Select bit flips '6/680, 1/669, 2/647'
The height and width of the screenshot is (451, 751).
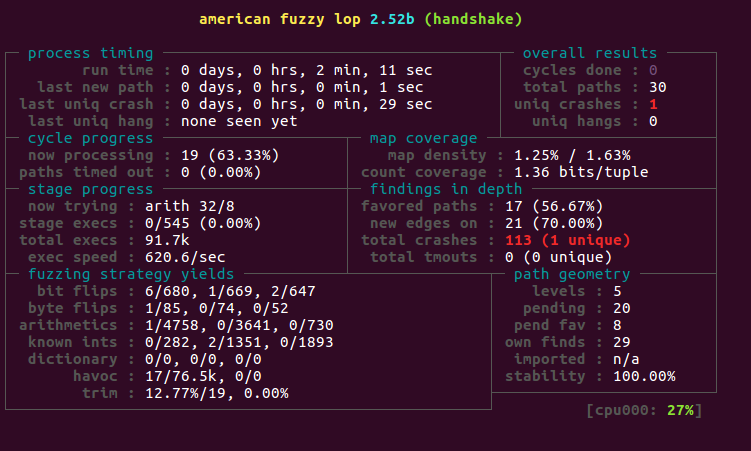[230, 291]
